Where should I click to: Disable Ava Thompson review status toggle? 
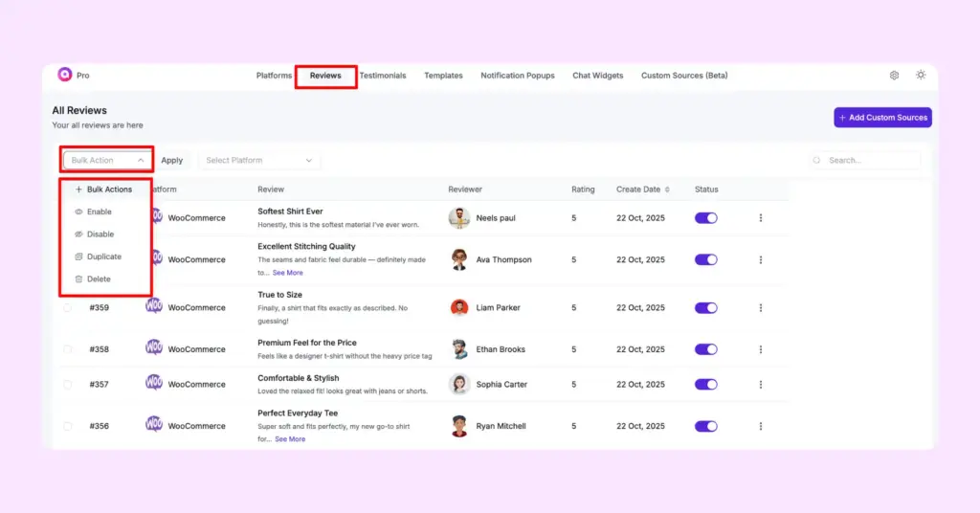[x=706, y=260]
